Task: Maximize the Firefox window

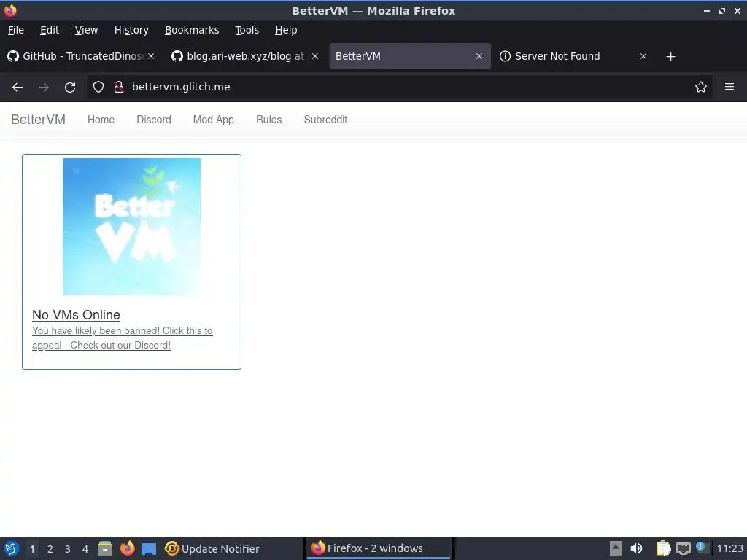Action: (x=722, y=10)
